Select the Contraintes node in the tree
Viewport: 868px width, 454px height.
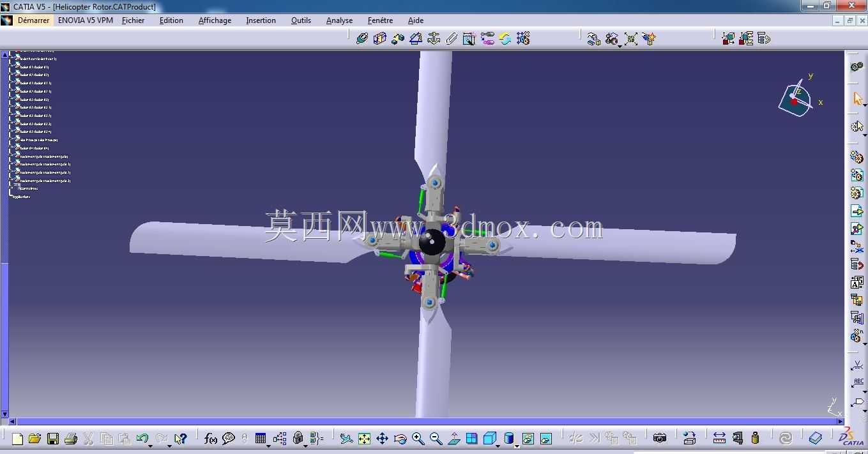(29, 188)
